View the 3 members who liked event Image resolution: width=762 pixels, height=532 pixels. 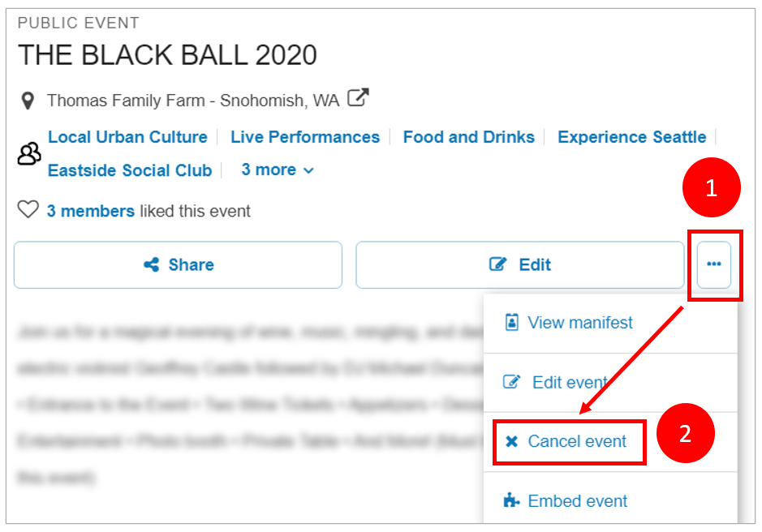click(90, 212)
